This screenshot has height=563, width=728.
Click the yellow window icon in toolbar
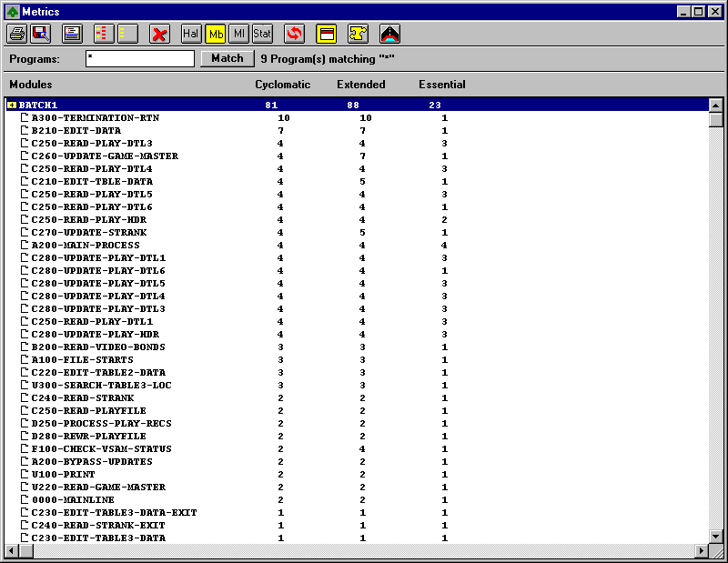(327, 34)
